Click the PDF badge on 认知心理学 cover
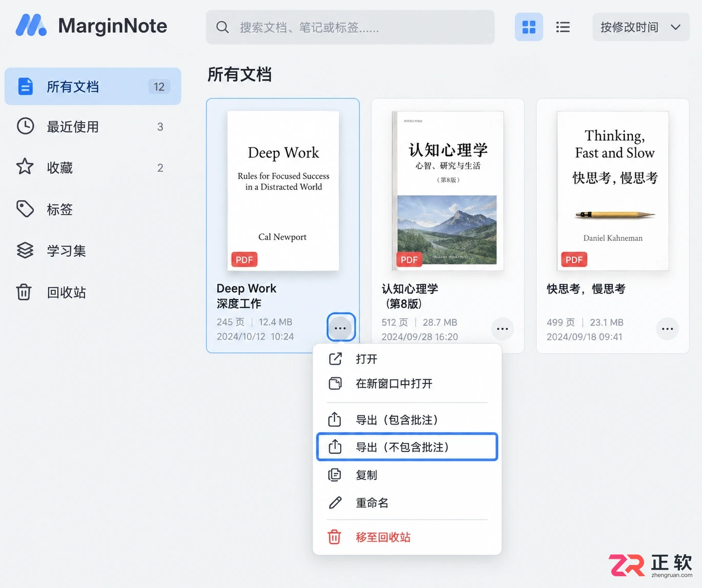702x588 pixels. click(x=409, y=260)
